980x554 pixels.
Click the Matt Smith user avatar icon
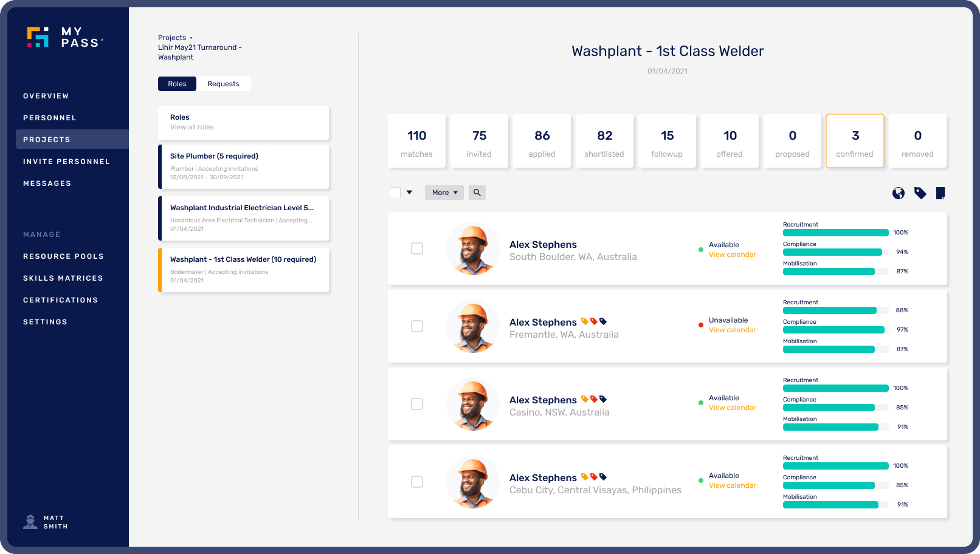30,521
